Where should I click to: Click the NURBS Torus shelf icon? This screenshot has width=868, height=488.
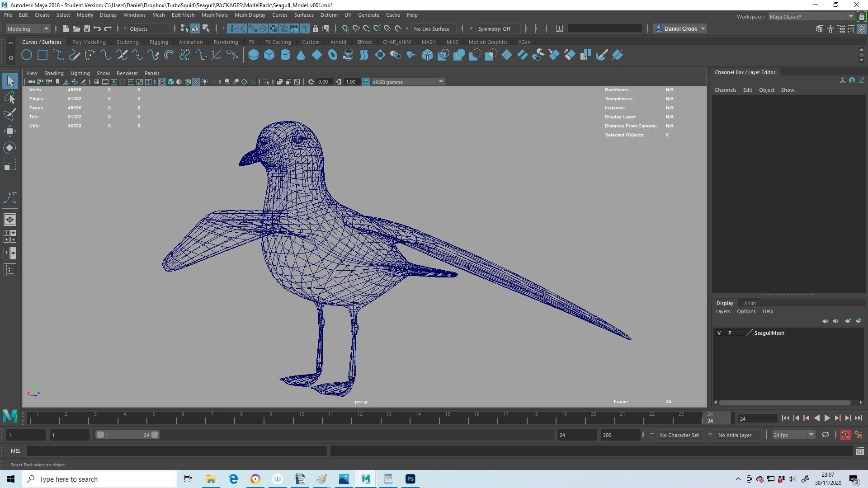coord(333,55)
